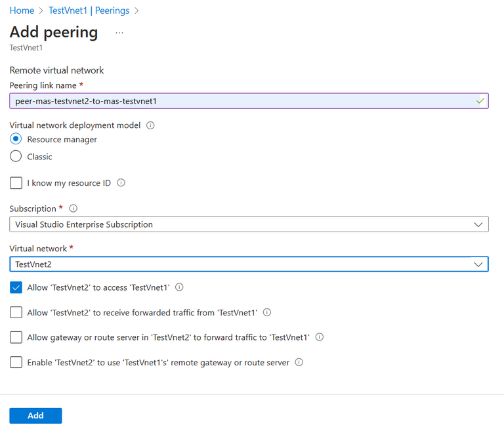
Task: Select the Resource manager radio button
Action: (x=16, y=139)
